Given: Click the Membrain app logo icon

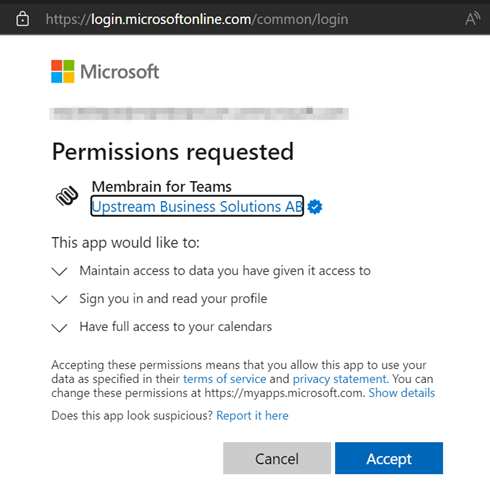Looking at the screenshot, I should [x=67, y=196].
